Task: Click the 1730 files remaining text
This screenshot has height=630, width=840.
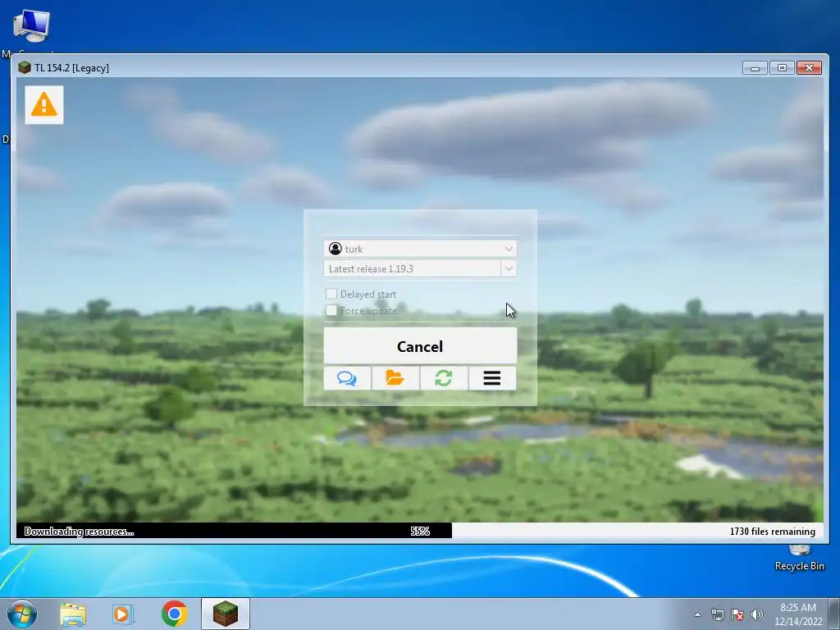Action: [773, 532]
